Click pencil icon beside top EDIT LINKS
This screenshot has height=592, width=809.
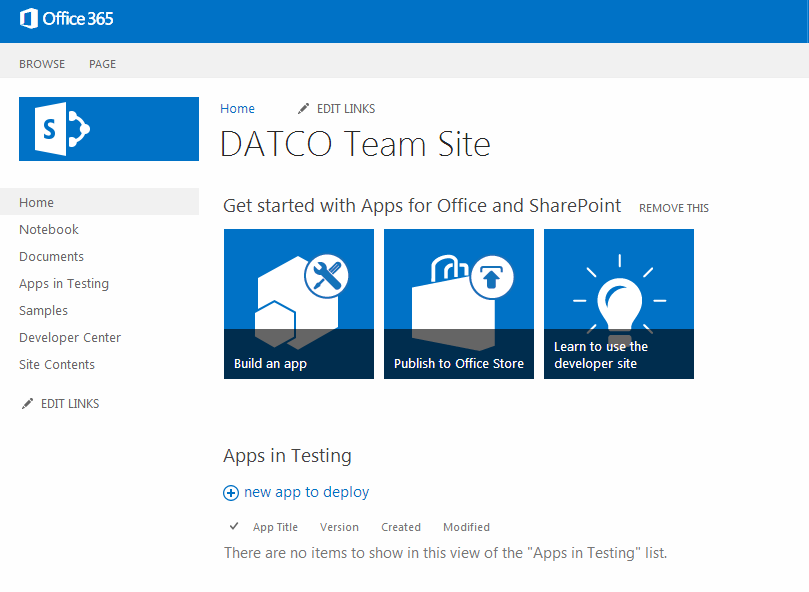point(304,108)
